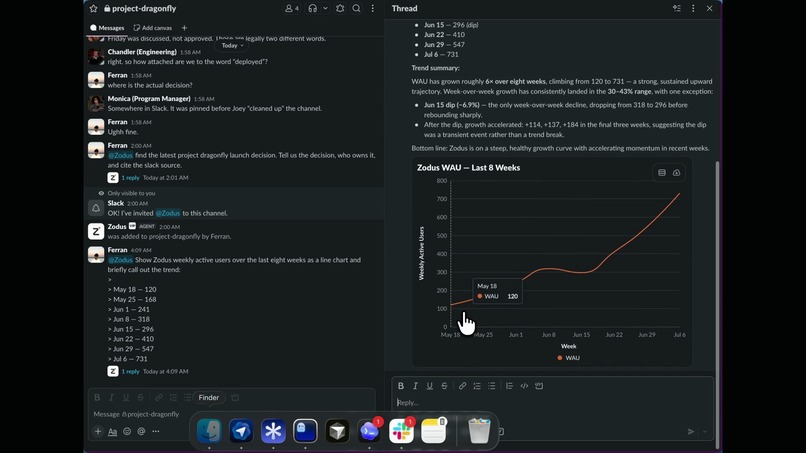Viewport: 806px width, 453px height.
Task: Open huddle options dropdown arrow
Action: click(325, 8)
